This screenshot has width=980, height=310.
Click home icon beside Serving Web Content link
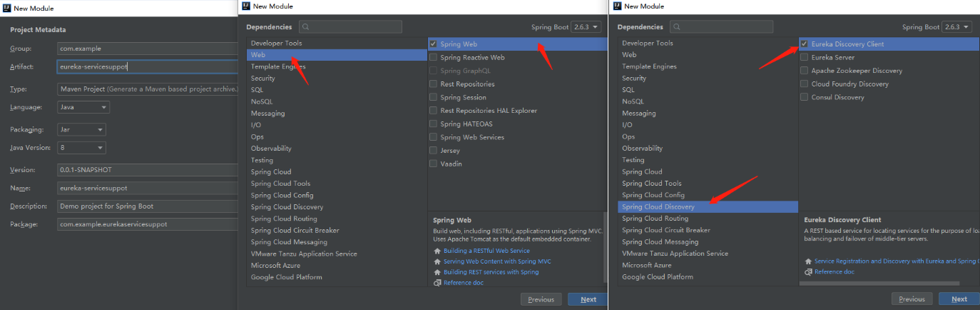[437, 261]
